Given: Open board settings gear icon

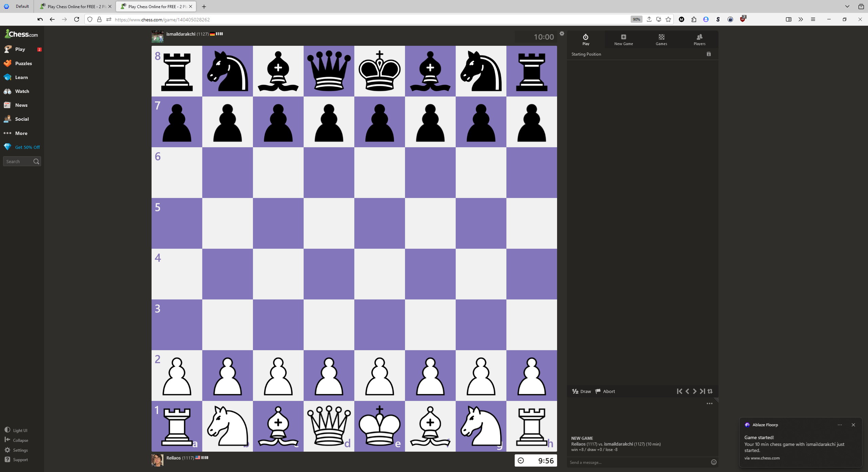Looking at the screenshot, I should tap(562, 34).
